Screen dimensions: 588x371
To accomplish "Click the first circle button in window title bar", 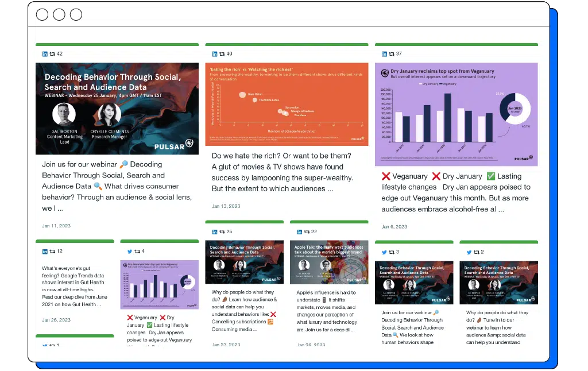I will coord(42,15).
